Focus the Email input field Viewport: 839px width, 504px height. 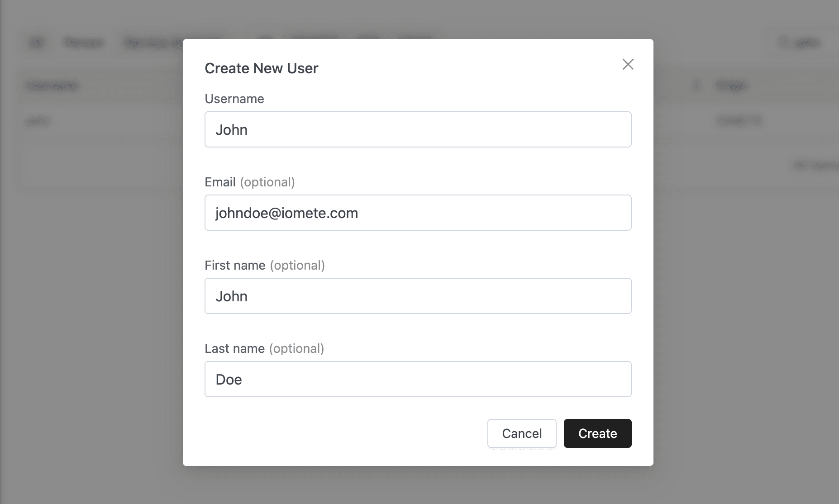pyautogui.click(x=418, y=213)
